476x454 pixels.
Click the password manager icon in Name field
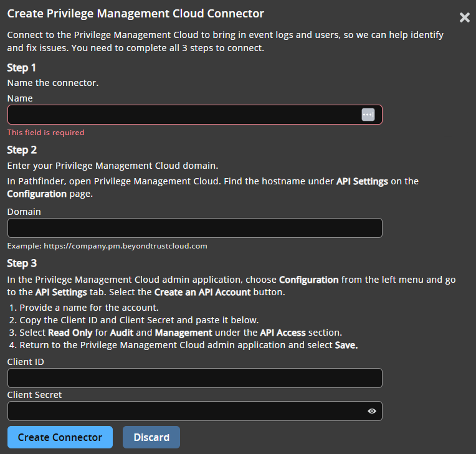click(368, 115)
